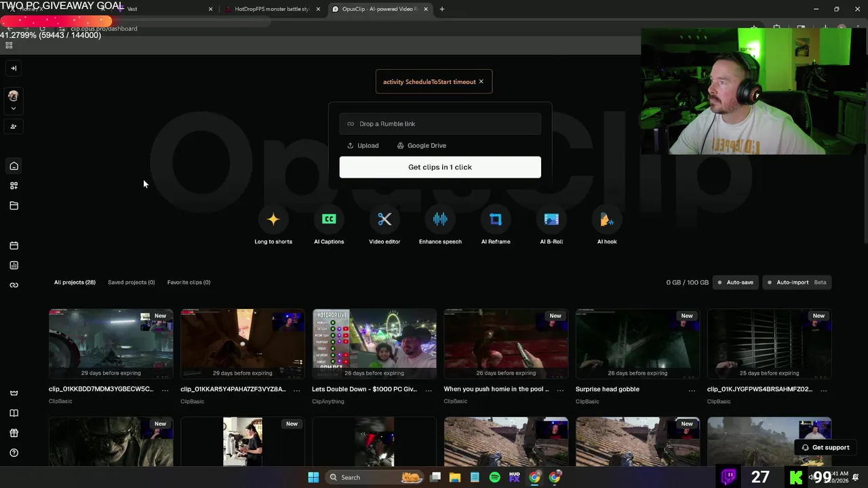
Task: Open the analytics chart sidebar icon
Action: click(14, 265)
